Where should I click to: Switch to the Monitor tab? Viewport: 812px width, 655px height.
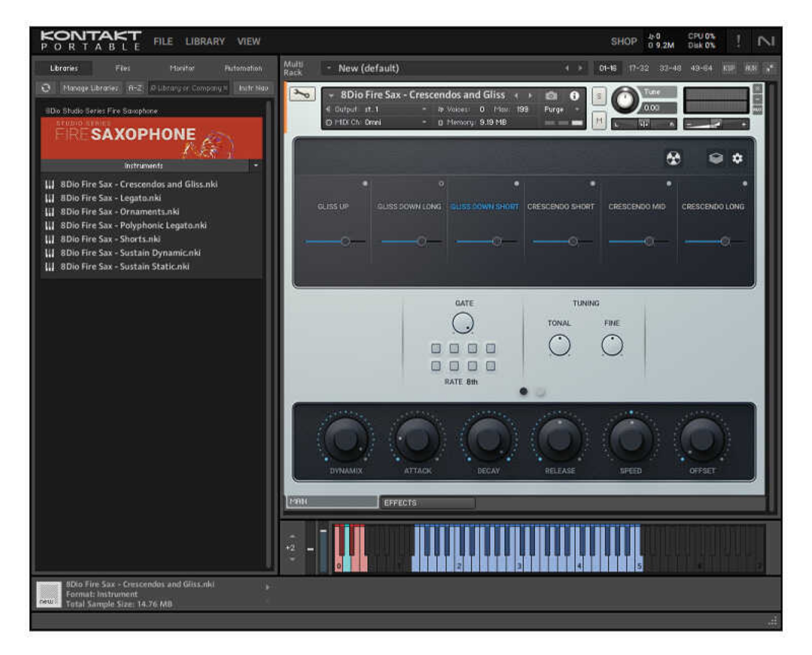182,68
